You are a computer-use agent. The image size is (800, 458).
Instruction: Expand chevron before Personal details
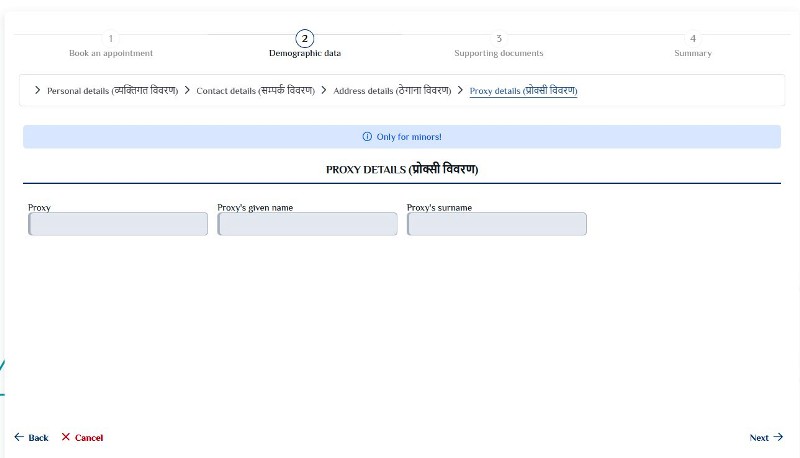coord(37,90)
